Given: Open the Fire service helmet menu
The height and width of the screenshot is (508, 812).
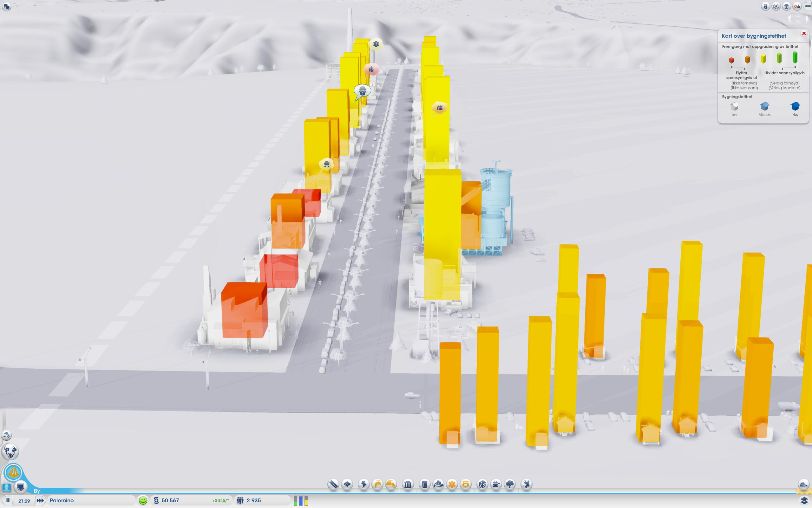Looking at the screenshot, I should point(438,484).
